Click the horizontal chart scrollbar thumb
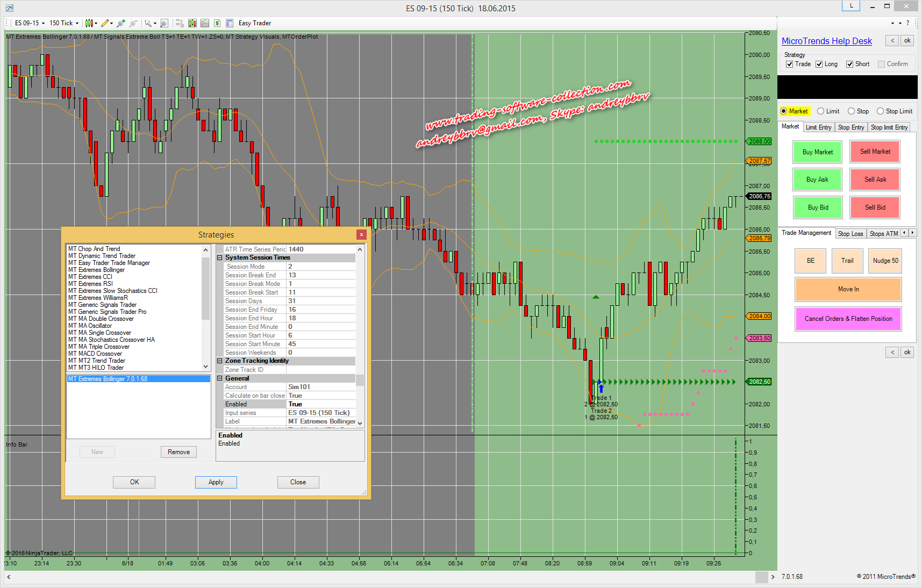The height and width of the screenshot is (588, 922). (x=761, y=577)
